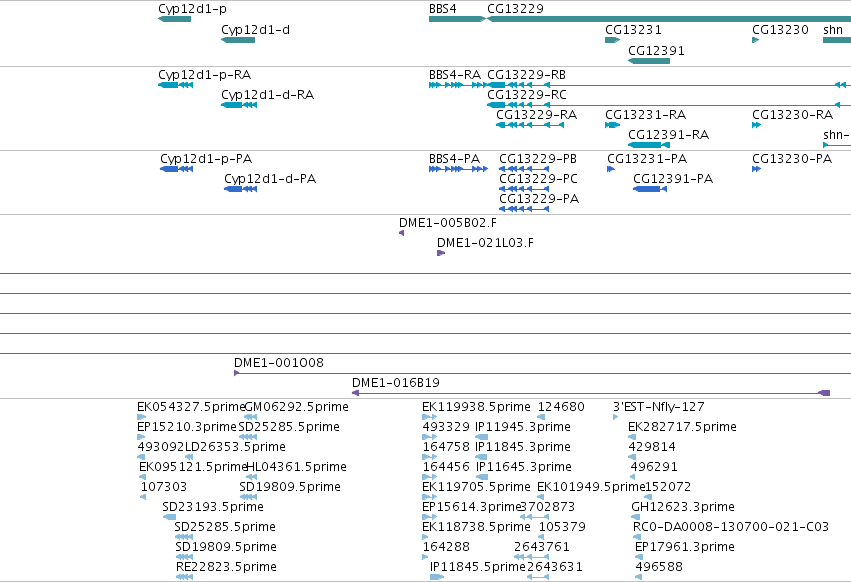Select the 496588 EST label

coord(659,567)
